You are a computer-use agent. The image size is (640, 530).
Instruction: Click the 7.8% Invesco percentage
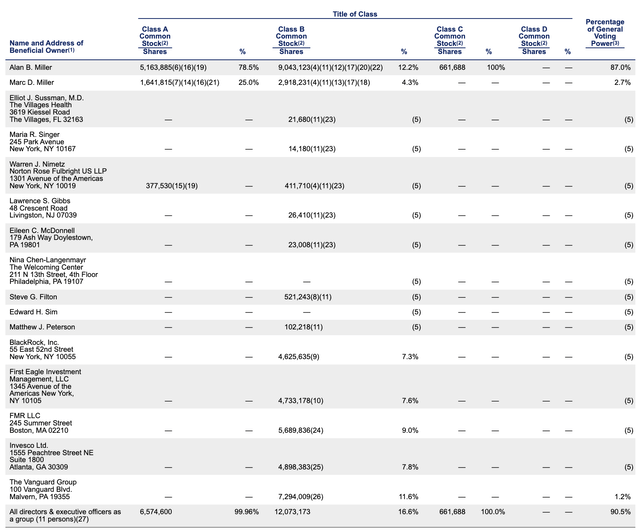410,467
